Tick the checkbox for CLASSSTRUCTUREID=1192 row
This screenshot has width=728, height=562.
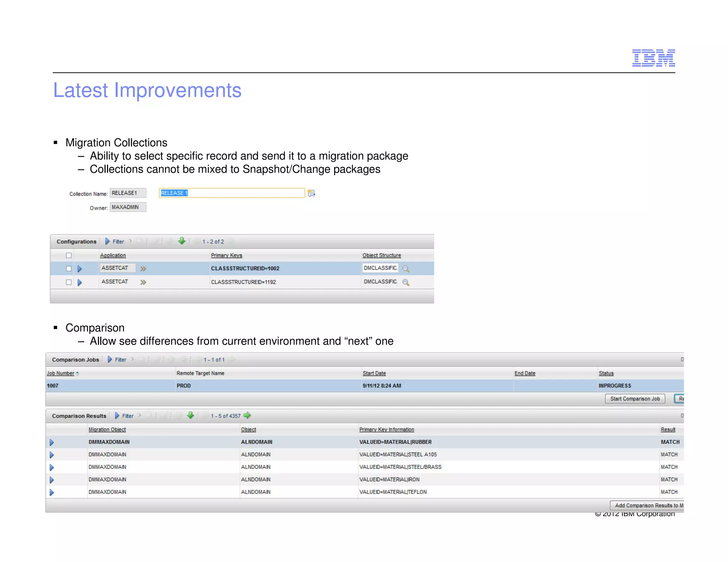point(69,282)
